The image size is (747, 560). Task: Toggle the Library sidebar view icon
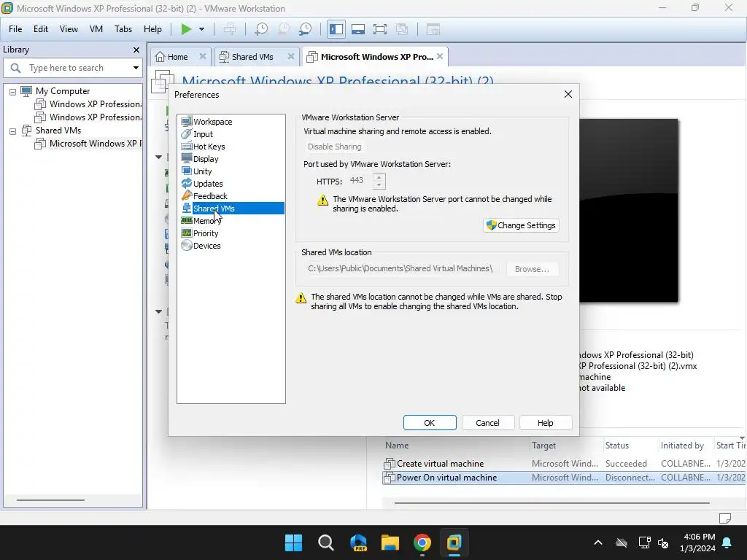click(x=336, y=29)
